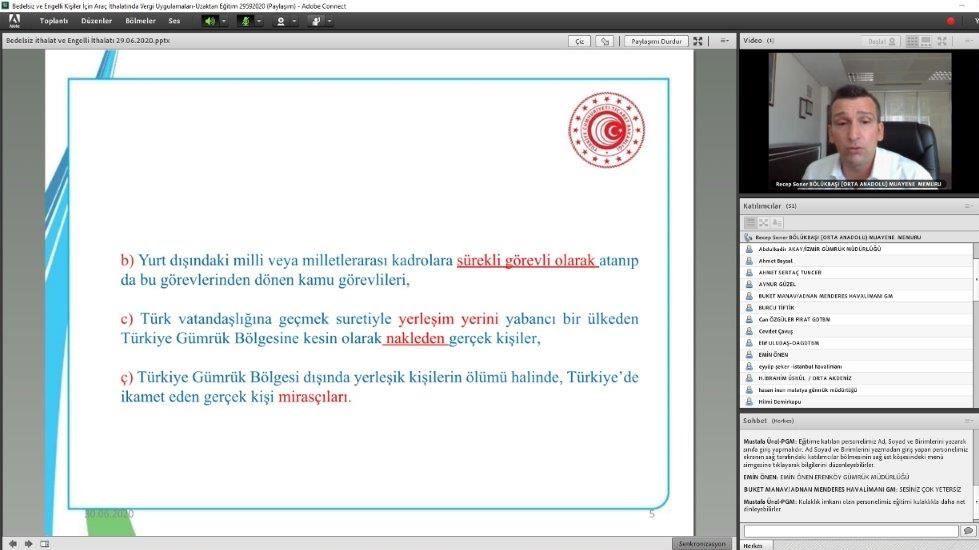This screenshot has width=979, height=550.
Task: Click the speaker audio icon
Action: tap(210, 20)
